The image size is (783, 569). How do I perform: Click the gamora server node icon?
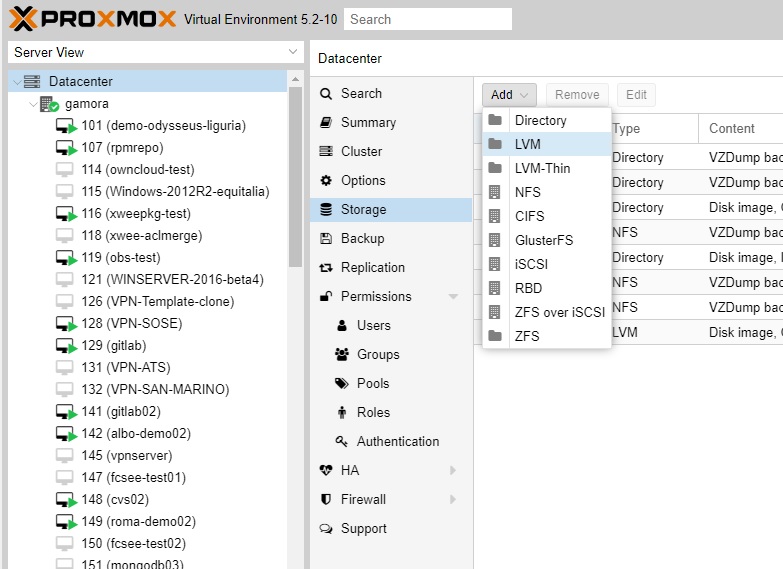click(x=50, y=104)
